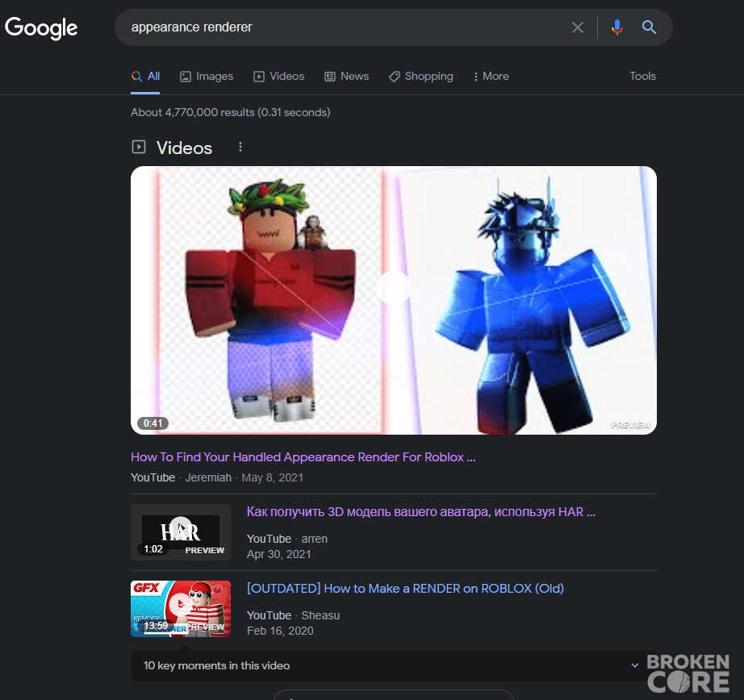The image size is (744, 700).
Task: Open the Google logo homepage
Action: [x=41, y=28]
